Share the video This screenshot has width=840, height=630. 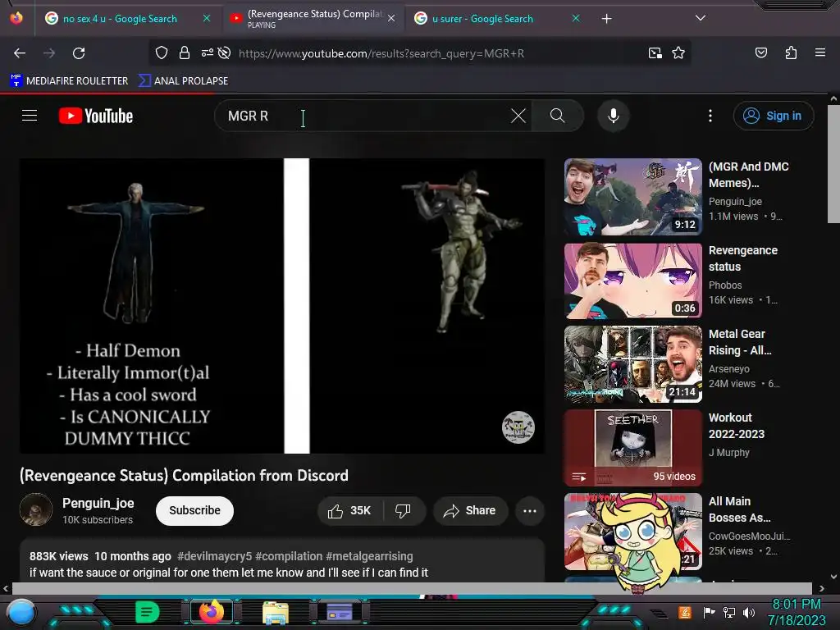tap(469, 510)
